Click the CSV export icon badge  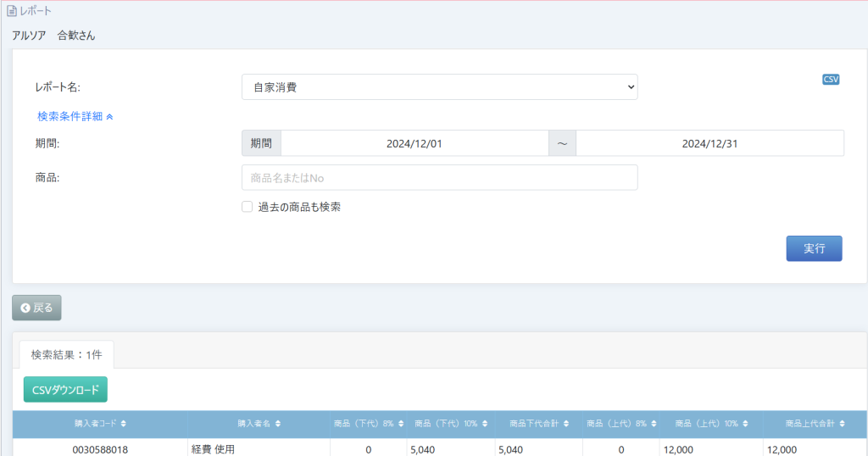pos(831,80)
